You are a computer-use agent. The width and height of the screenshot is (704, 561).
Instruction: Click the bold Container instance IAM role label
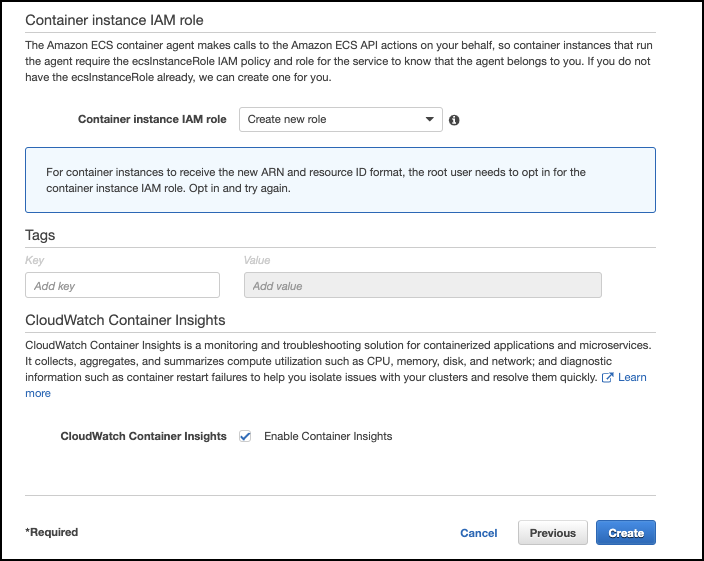[x=152, y=119]
